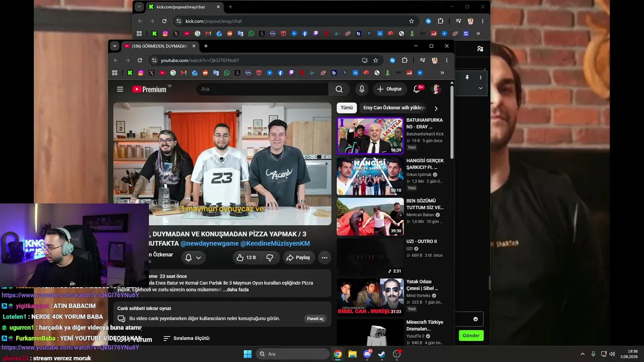Bookmark the YouTube page with the star
This screenshot has height=362, width=644.
[375, 60]
